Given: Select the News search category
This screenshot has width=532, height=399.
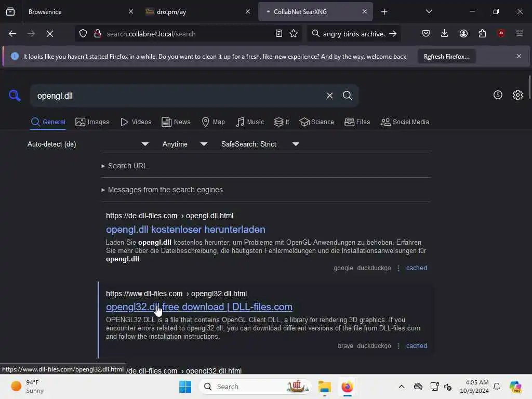Looking at the screenshot, I should (176, 122).
